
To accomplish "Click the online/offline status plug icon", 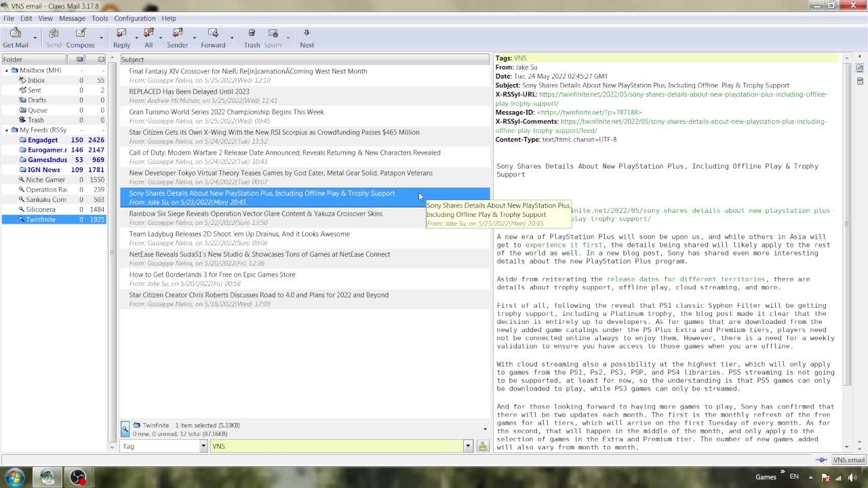I will point(821,460).
